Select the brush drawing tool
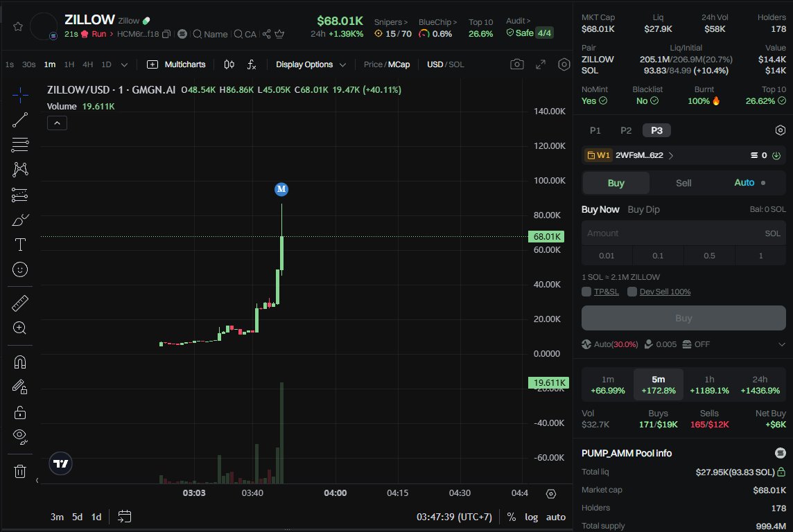This screenshot has height=532, width=793. [x=20, y=220]
